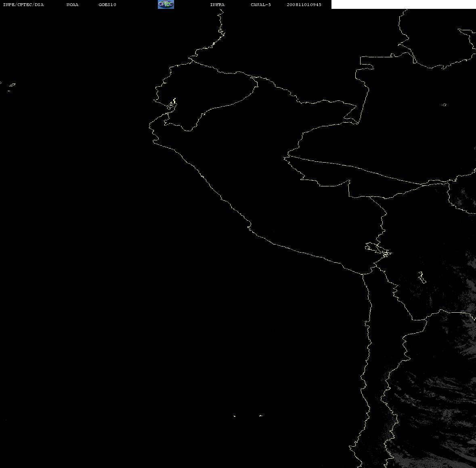
Task: Click the small white mark in Brazil at right
Action: pos(444,104)
